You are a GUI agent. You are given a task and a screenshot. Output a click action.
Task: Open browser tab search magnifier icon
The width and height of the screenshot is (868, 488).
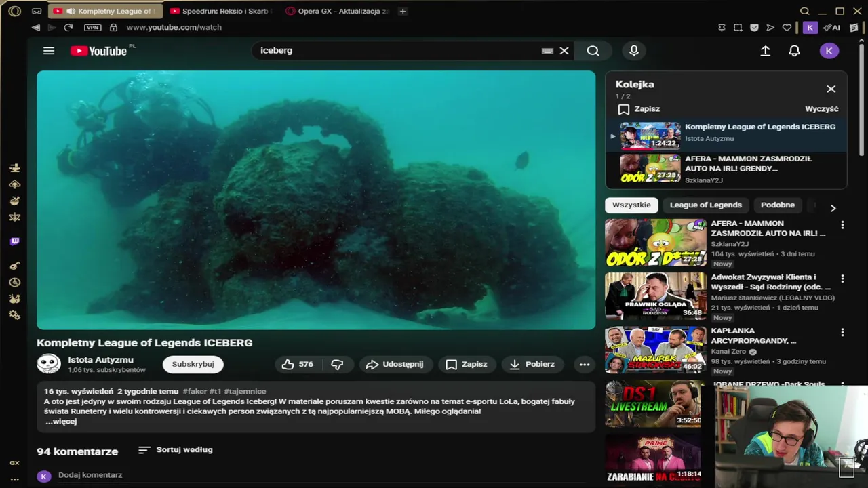click(805, 11)
